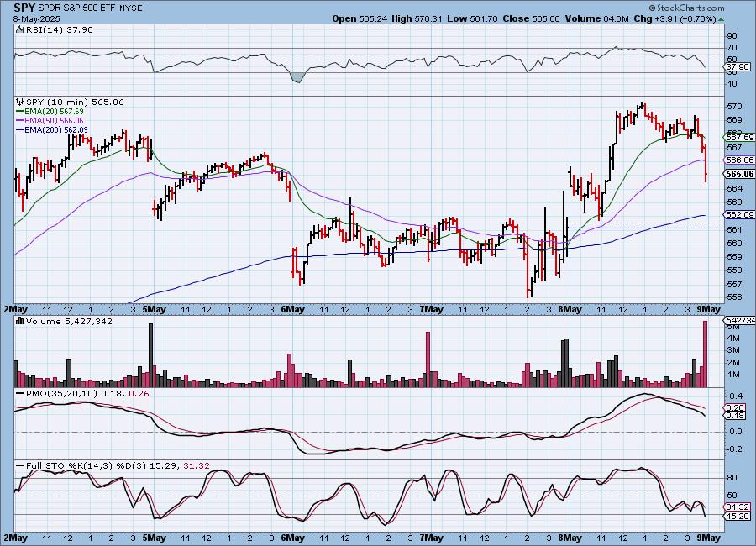Click the 37.90 tag on the RSI axis
The width and height of the screenshot is (756, 546).
738,67
